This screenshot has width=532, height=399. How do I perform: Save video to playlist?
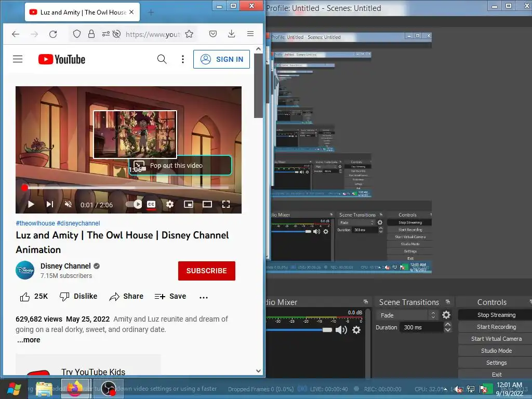coord(170,297)
